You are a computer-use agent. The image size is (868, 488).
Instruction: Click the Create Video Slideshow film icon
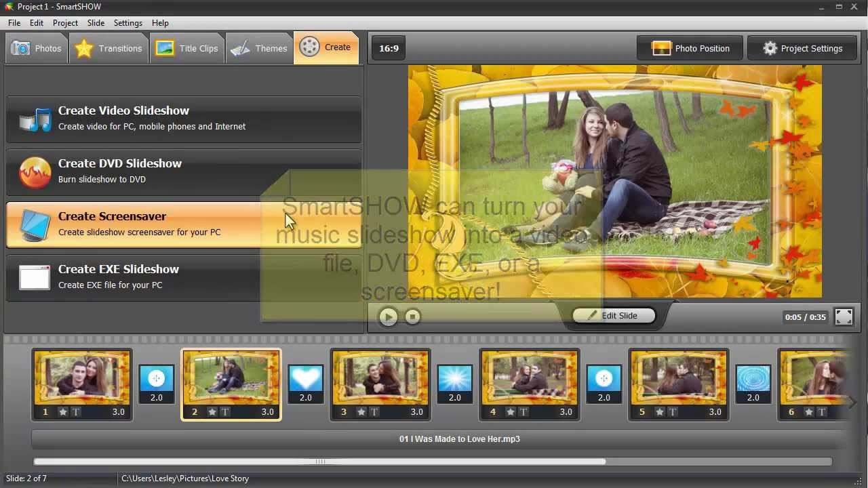pyautogui.click(x=34, y=119)
